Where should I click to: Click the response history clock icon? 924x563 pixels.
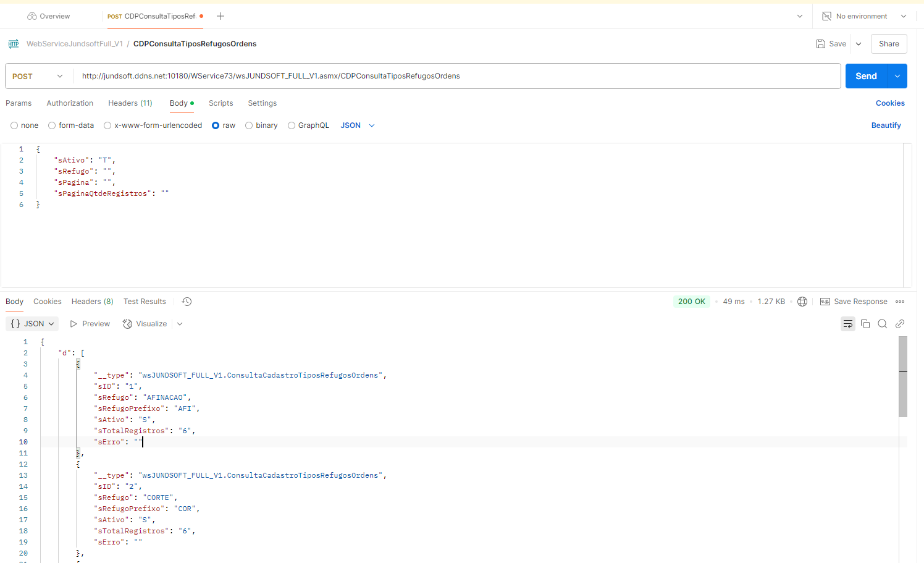187,302
